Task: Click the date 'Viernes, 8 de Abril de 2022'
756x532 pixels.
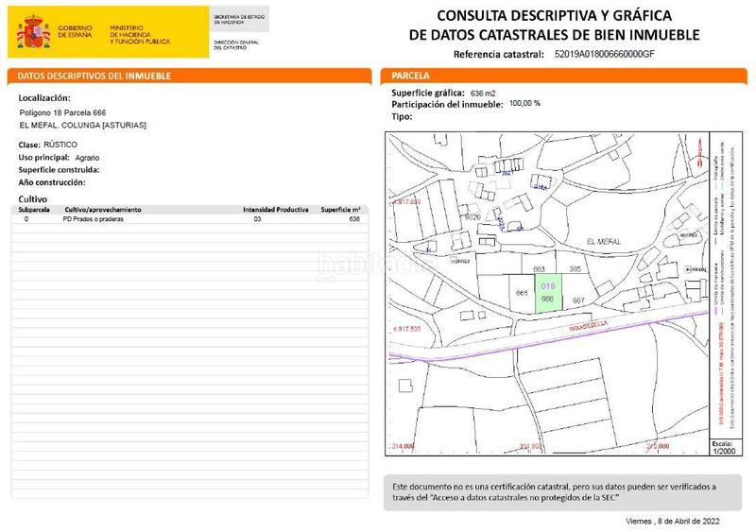Action: click(673, 521)
